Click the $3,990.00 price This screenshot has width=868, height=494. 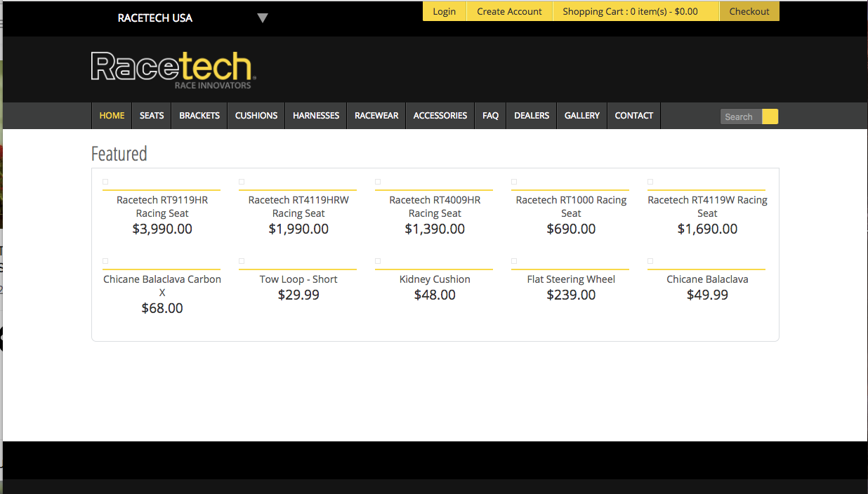(162, 229)
